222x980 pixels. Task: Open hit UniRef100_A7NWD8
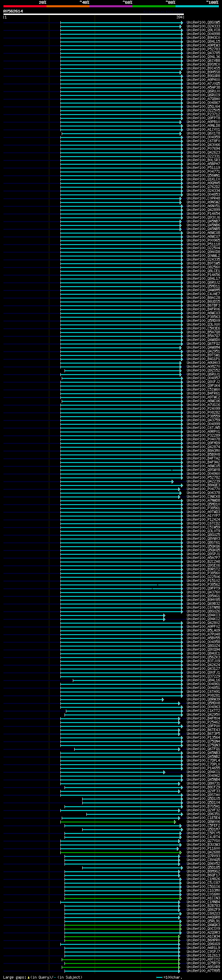(203, 500)
